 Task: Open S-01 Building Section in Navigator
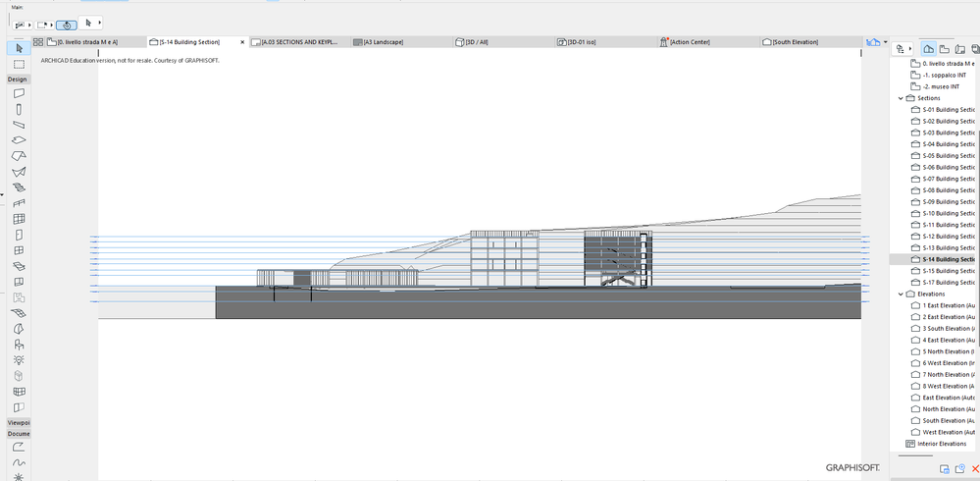coord(943,110)
